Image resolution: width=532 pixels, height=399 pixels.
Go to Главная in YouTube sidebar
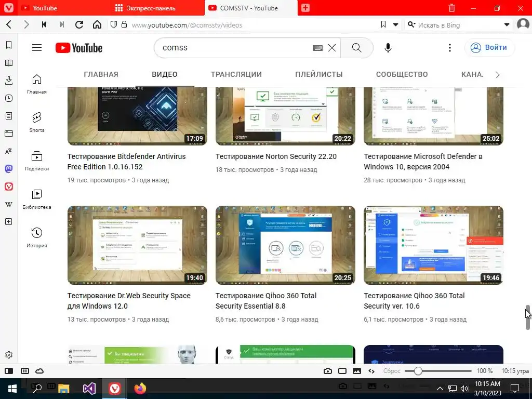(37, 84)
